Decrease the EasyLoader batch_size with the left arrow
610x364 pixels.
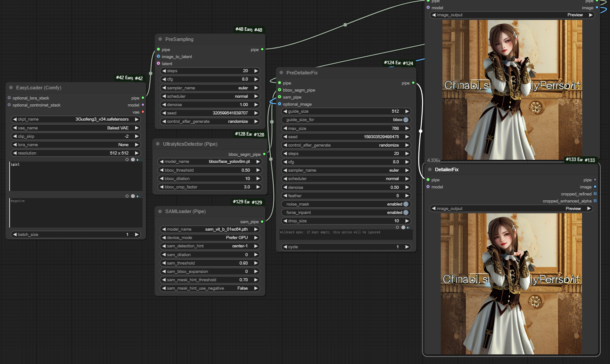coord(15,235)
